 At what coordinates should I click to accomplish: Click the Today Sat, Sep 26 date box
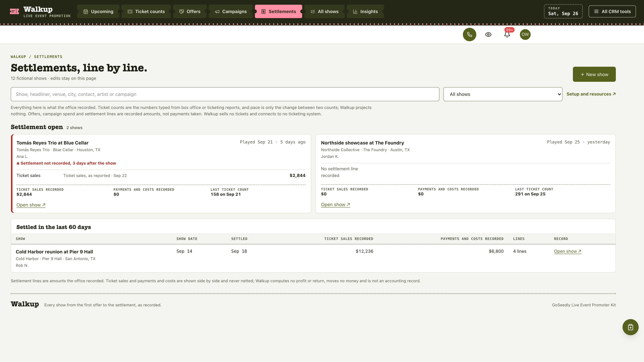coord(563,12)
